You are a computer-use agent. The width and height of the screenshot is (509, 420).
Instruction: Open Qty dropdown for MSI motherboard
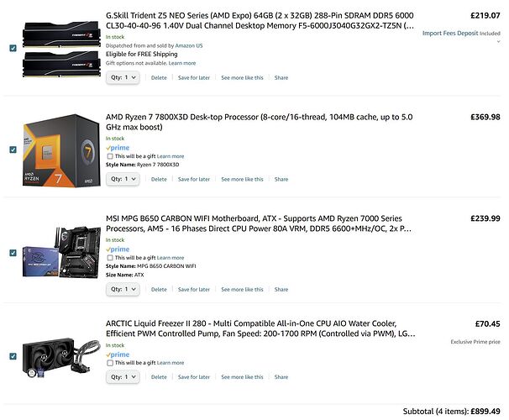(123, 289)
